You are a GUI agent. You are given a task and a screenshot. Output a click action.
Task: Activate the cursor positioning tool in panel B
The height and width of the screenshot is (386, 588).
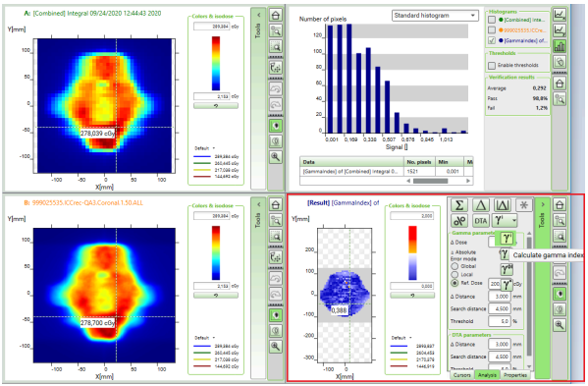pos(276,257)
